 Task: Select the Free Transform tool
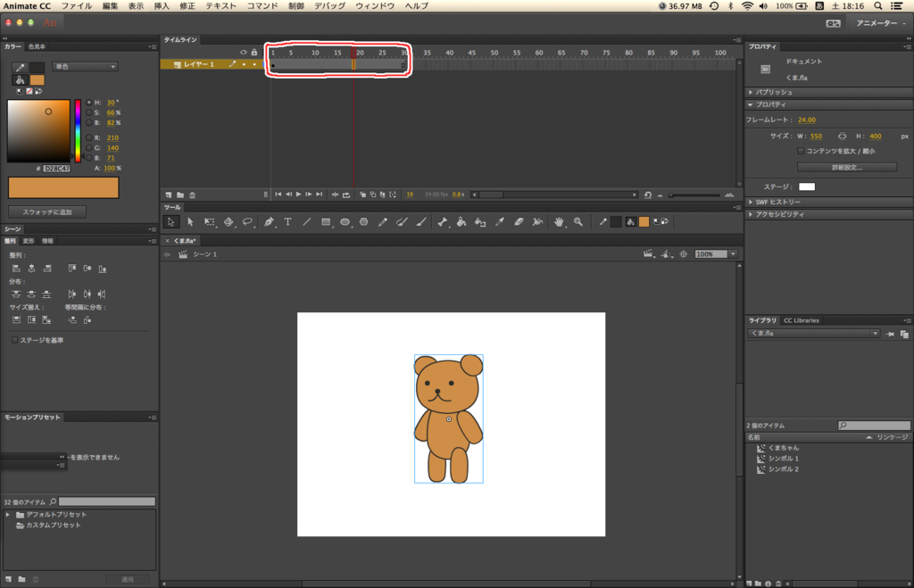209,221
